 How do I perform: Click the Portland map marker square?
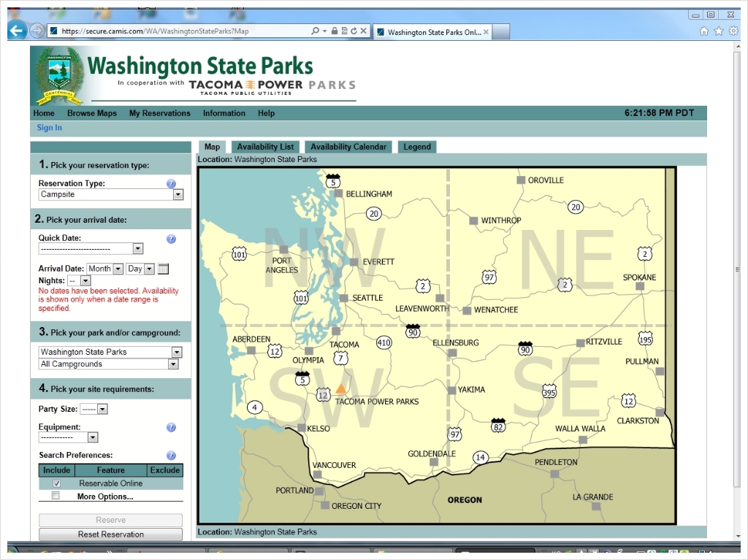pyautogui.click(x=318, y=491)
